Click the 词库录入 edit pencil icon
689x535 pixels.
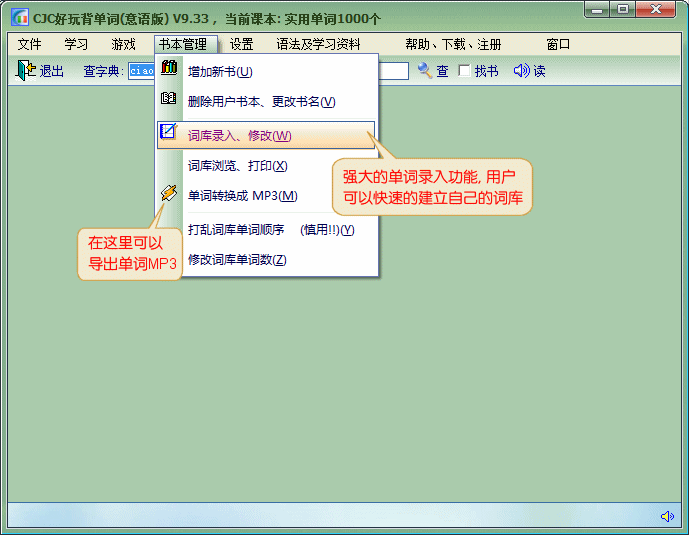[169, 134]
